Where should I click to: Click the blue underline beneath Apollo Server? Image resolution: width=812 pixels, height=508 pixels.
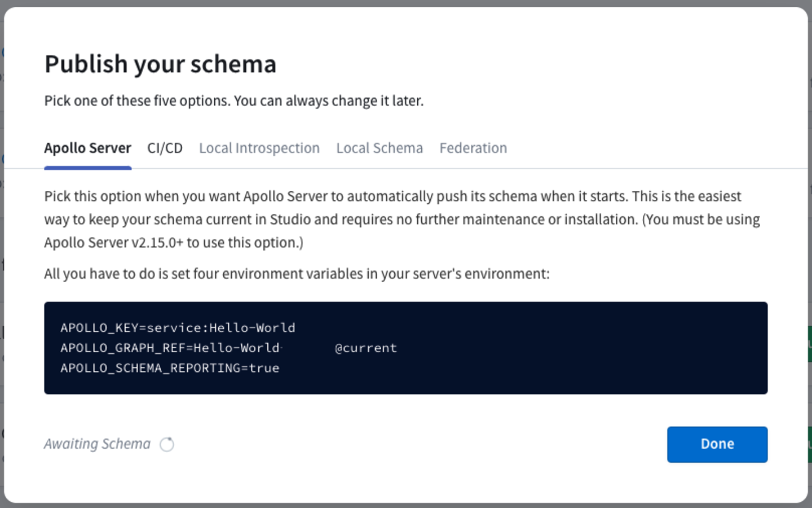[87, 168]
